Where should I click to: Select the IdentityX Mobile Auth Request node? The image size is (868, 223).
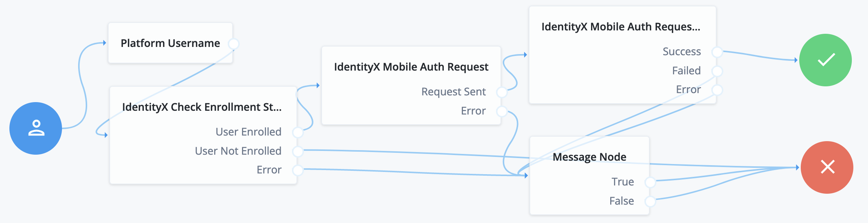(x=411, y=67)
